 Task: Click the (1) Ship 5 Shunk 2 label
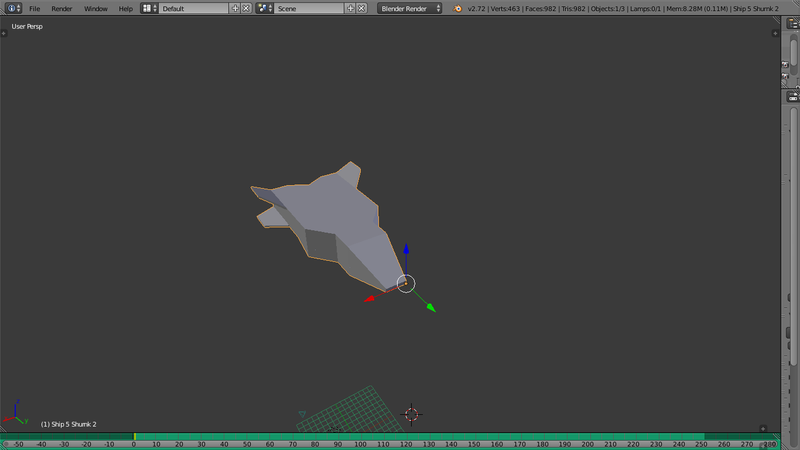(68, 424)
